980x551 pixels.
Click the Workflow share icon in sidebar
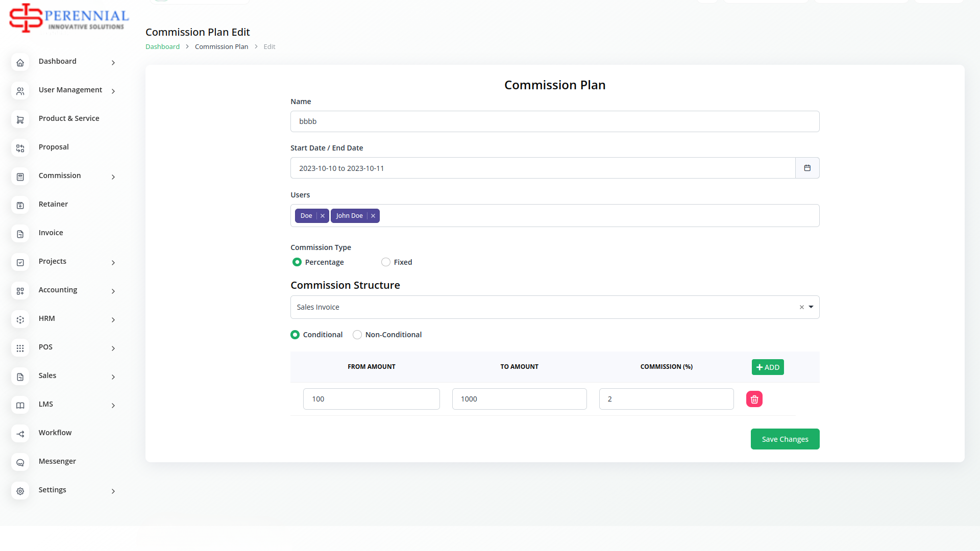point(20,434)
